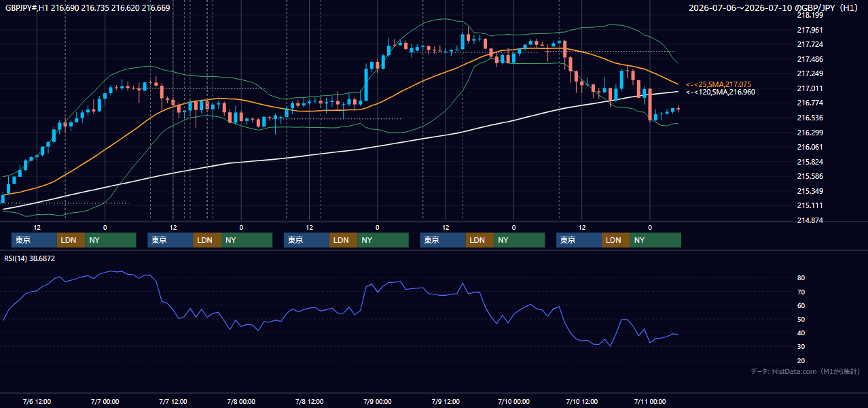Click the RSI 30 level label
Image resolution: width=868 pixels, height=408 pixels.
801,347
